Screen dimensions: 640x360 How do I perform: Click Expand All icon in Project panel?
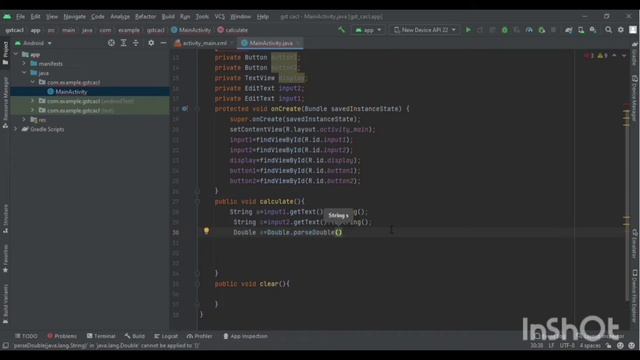pyautogui.click(x=123, y=43)
